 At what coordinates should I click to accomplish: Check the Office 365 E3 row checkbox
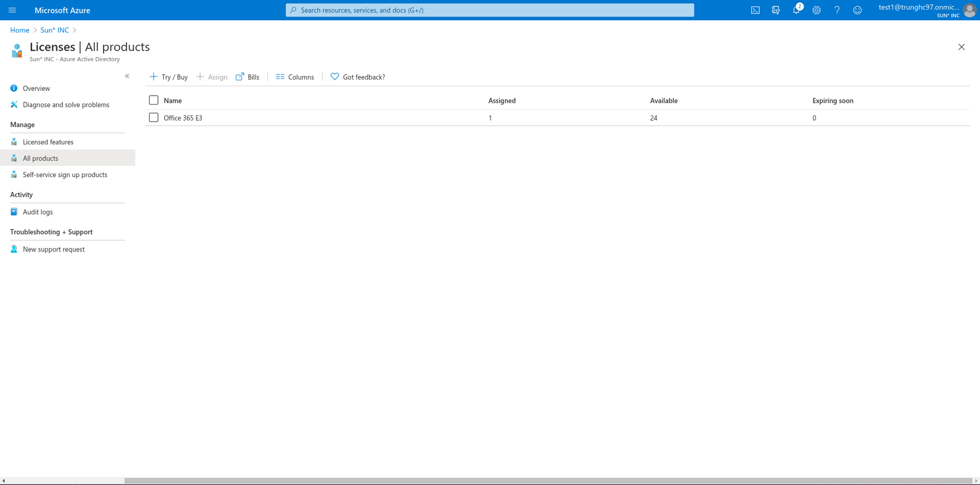pos(153,118)
